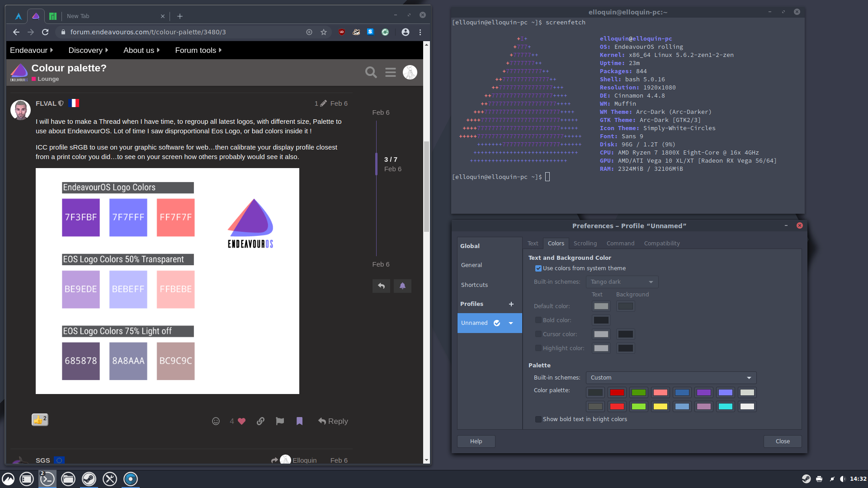Open the Custom palette schemes dropdown
Image resolution: width=868 pixels, height=488 pixels.
click(671, 378)
